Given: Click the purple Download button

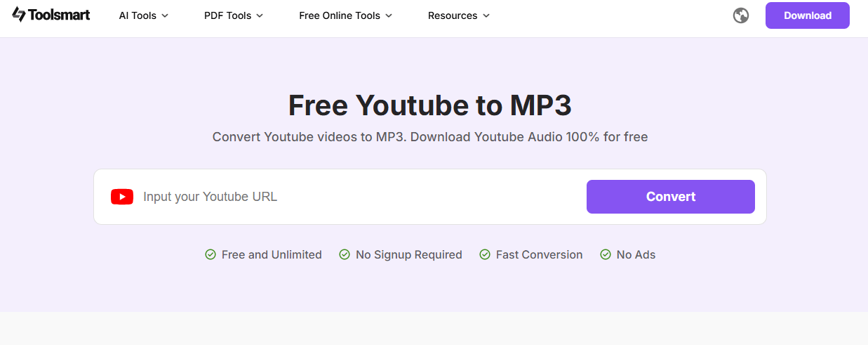Looking at the screenshot, I should coord(808,15).
